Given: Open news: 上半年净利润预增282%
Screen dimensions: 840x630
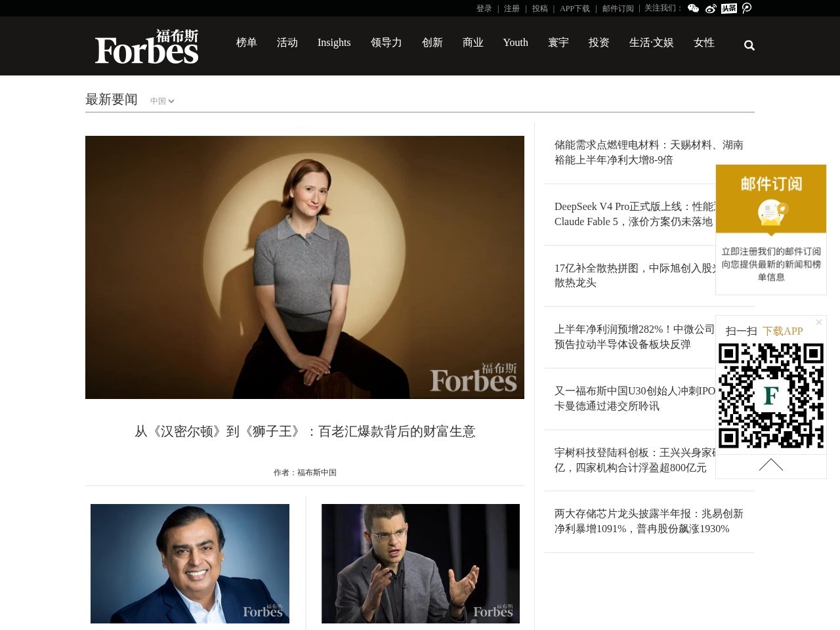Looking at the screenshot, I should tap(635, 337).
